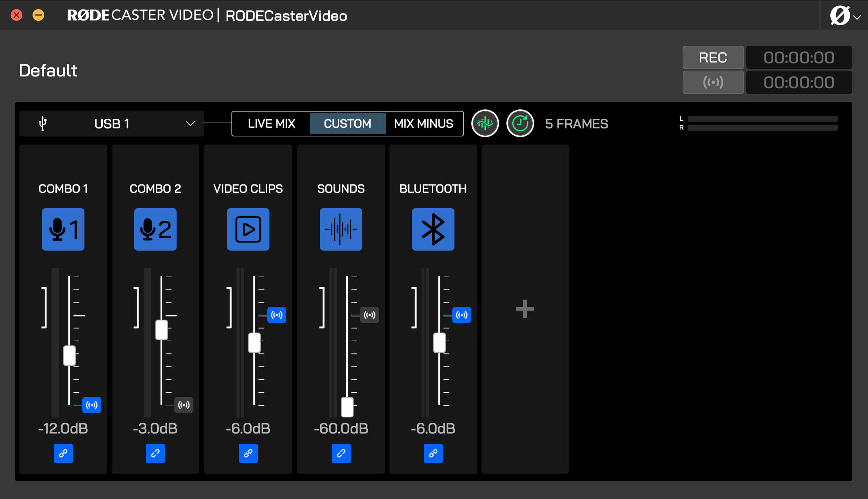Toggle the VIDEO CLIPS link button

coord(248,453)
